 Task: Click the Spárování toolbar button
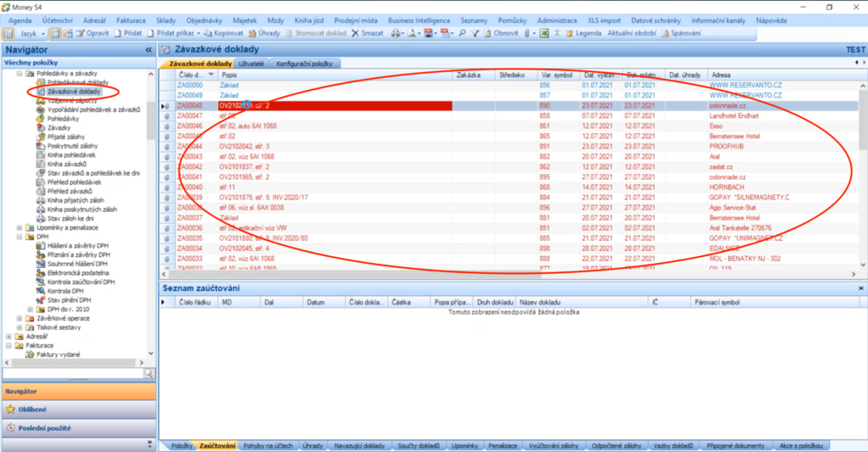click(x=681, y=33)
